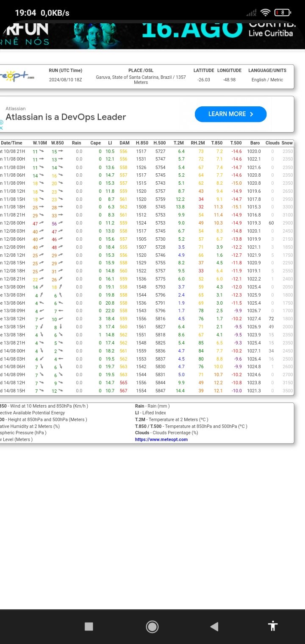
Task: Click the RH.2M column header
Action: pyautogui.click(x=198, y=143)
